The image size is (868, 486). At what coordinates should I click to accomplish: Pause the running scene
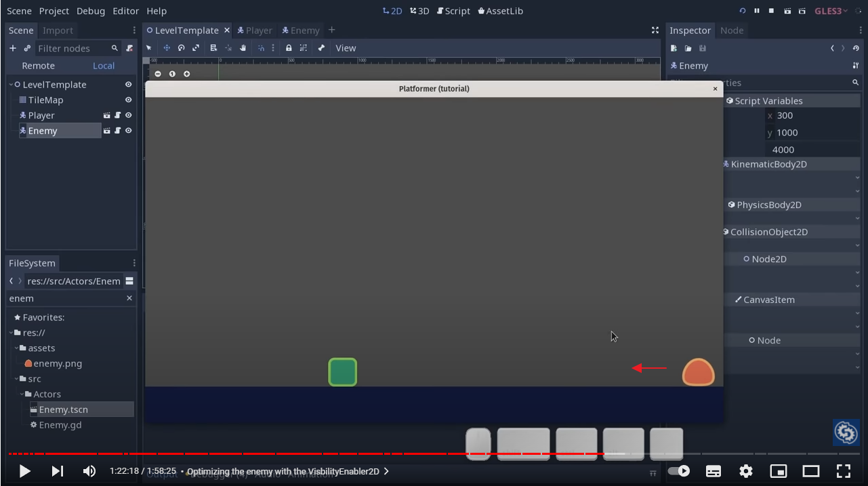click(757, 11)
